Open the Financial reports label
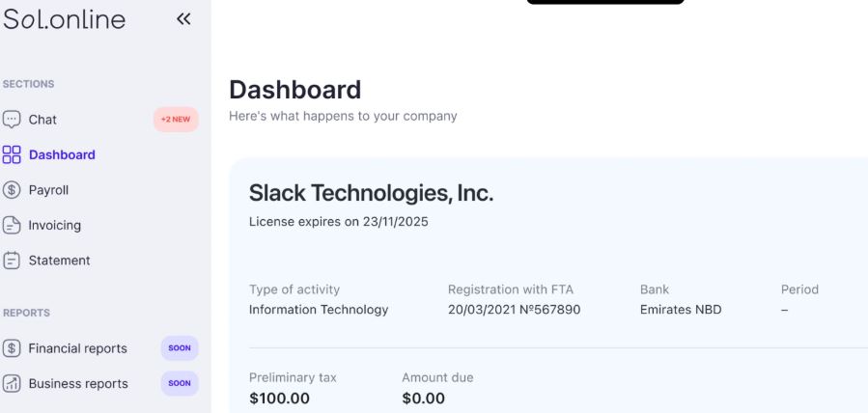The width and height of the screenshot is (868, 413). 78,348
